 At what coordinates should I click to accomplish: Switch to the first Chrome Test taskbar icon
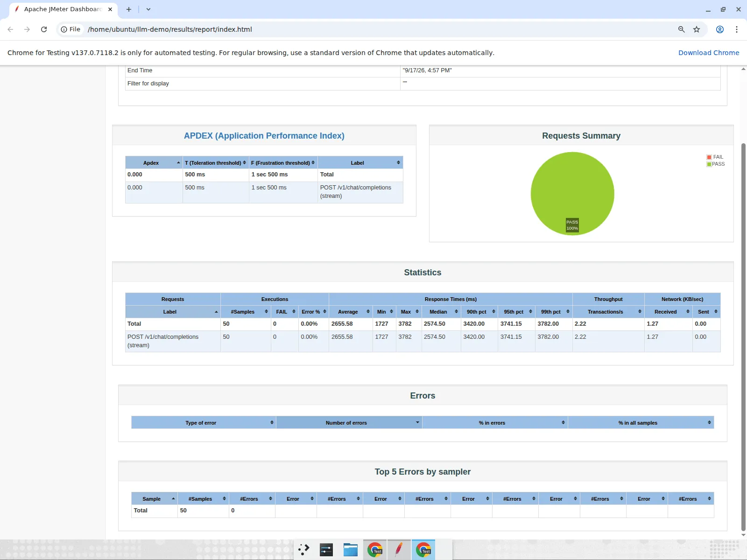click(x=374, y=550)
